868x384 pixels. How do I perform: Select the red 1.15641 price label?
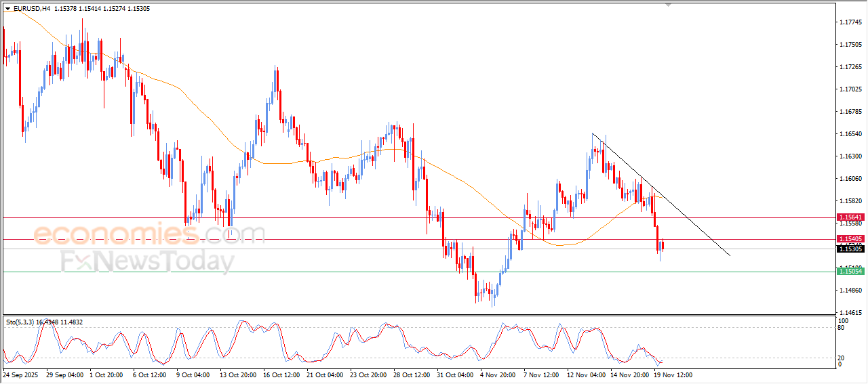850,217
